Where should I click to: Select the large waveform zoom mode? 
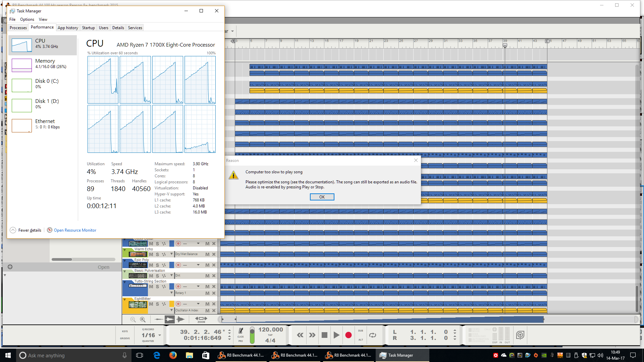[180, 319]
